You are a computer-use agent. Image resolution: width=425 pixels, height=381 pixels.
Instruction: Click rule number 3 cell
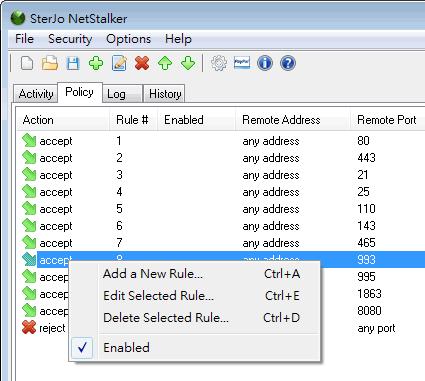(119, 175)
